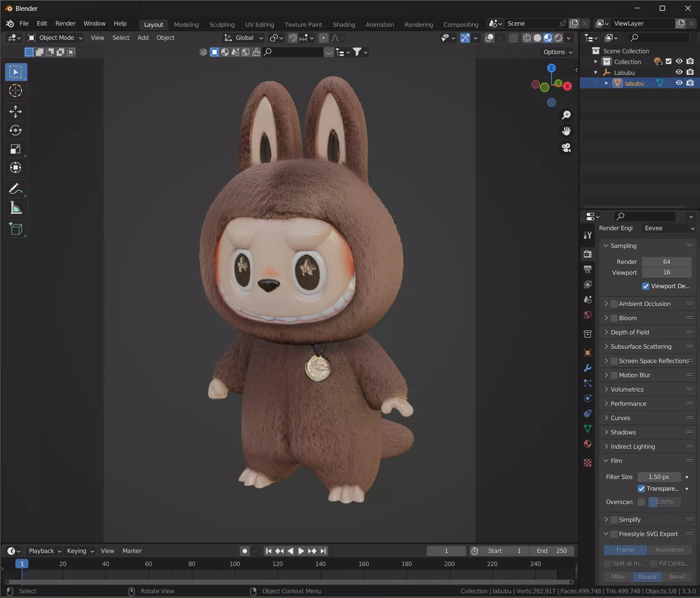Toggle Viewport Denoising checkbox
The width and height of the screenshot is (700, 598).
(645, 286)
